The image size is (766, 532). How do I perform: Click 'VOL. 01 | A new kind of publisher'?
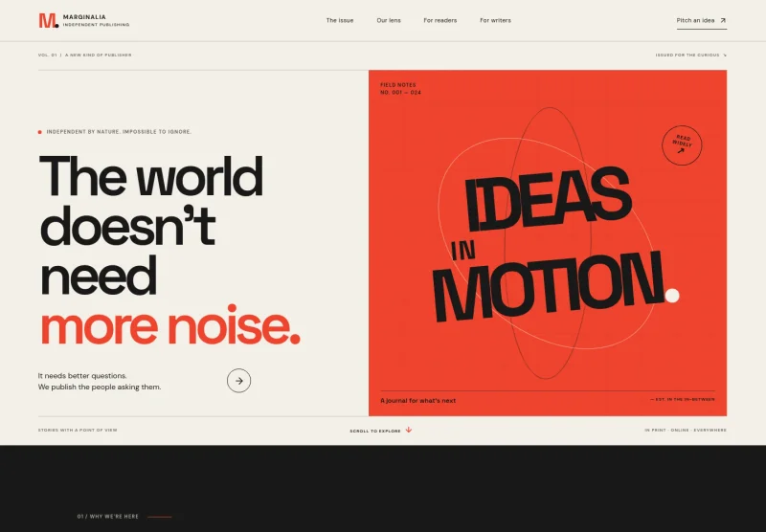pyautogui.click(x=84, y=55)
